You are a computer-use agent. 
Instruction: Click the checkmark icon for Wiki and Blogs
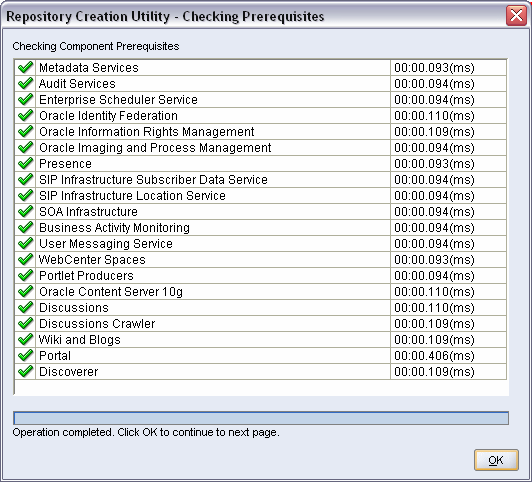point(25,339)
